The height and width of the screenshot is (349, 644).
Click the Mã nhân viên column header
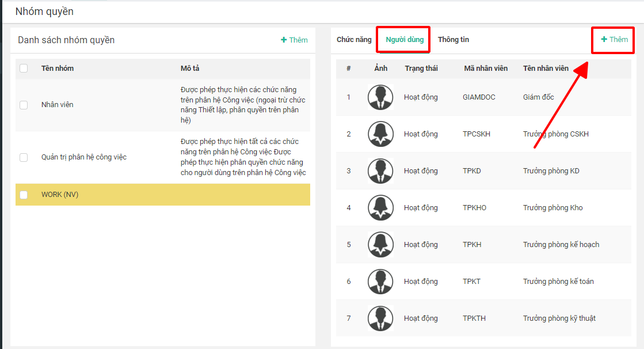click(x=486, y=69)
